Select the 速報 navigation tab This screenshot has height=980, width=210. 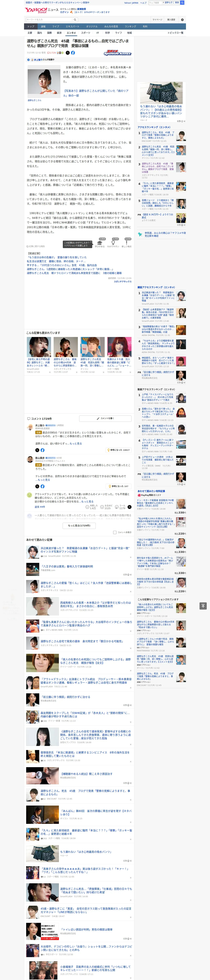(x=43, y=27)
